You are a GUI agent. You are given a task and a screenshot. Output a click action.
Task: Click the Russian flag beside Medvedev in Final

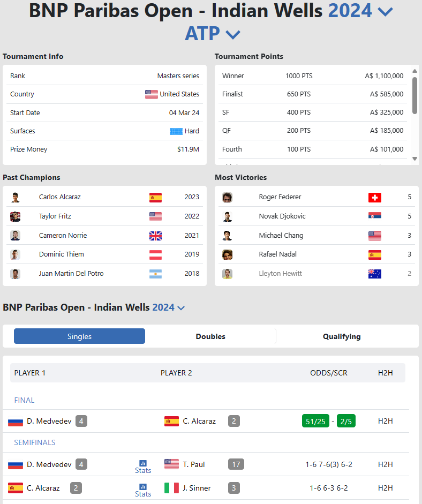[x=16, y=422]
